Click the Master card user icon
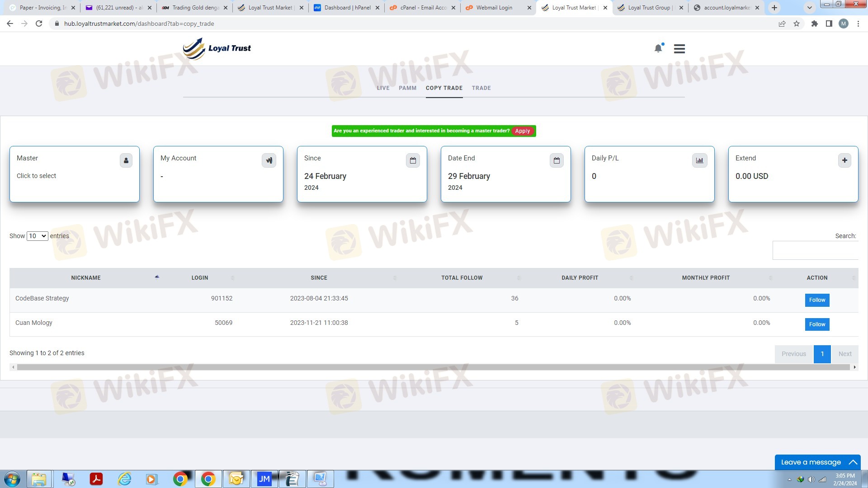Viewport: 868px width, 488px height. (126, 160)
